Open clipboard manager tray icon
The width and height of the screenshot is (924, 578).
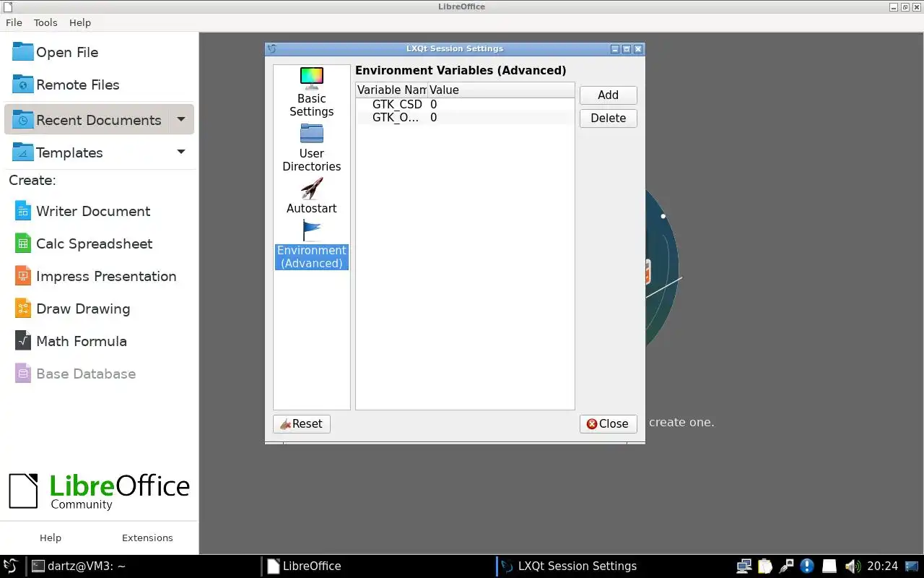(765, 566)
